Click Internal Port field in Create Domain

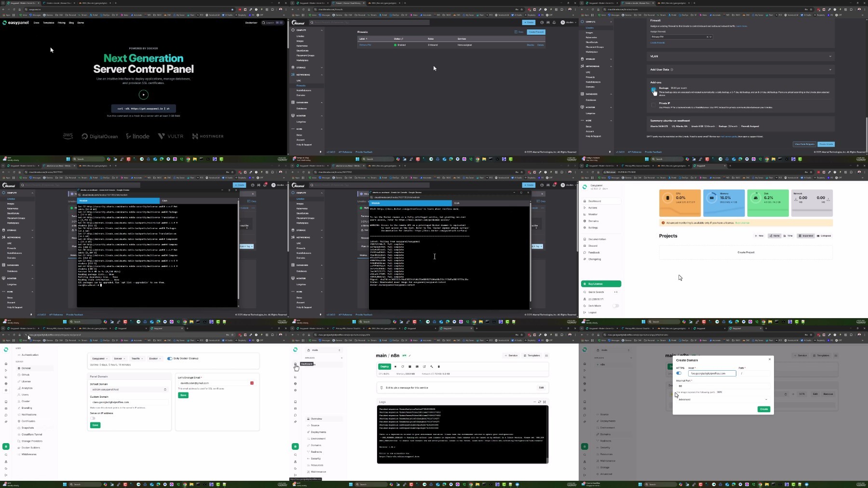[x=723, y=386]
